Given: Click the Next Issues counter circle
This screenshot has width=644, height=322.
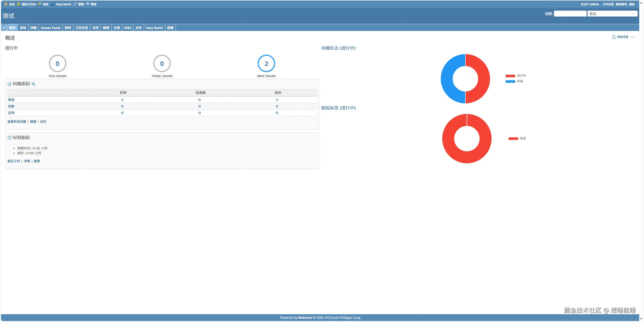Looking at the screenshot, I should (266, 64).
